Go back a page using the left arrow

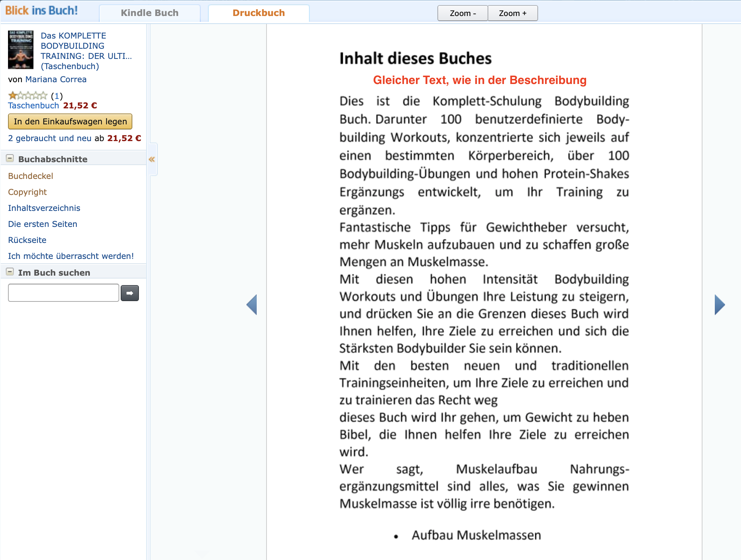coord(252,305)
